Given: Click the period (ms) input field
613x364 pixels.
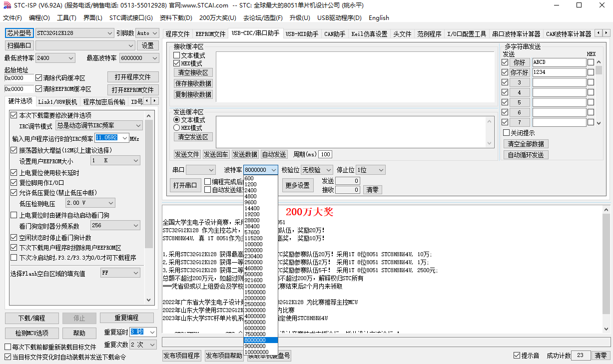Looking at the screenshot, I should [325, 154].
